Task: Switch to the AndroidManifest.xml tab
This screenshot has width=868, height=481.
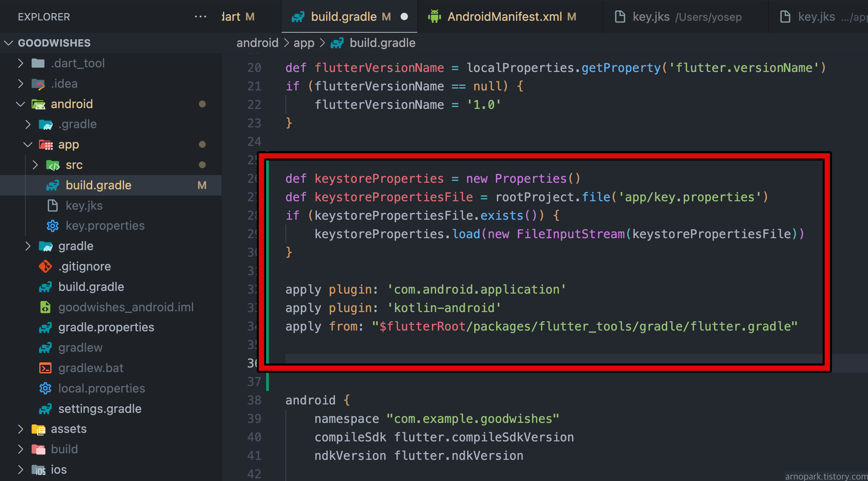Action: (x=505, y=17)
